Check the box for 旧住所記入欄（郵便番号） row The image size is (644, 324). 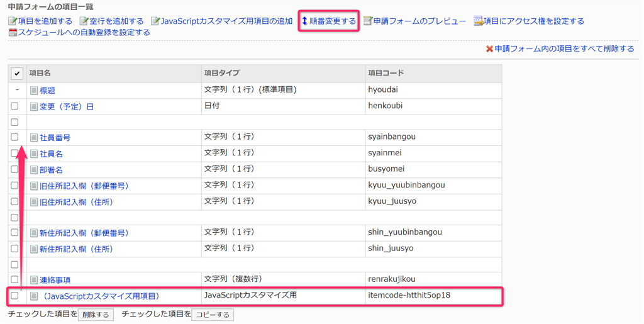[14, 185]
